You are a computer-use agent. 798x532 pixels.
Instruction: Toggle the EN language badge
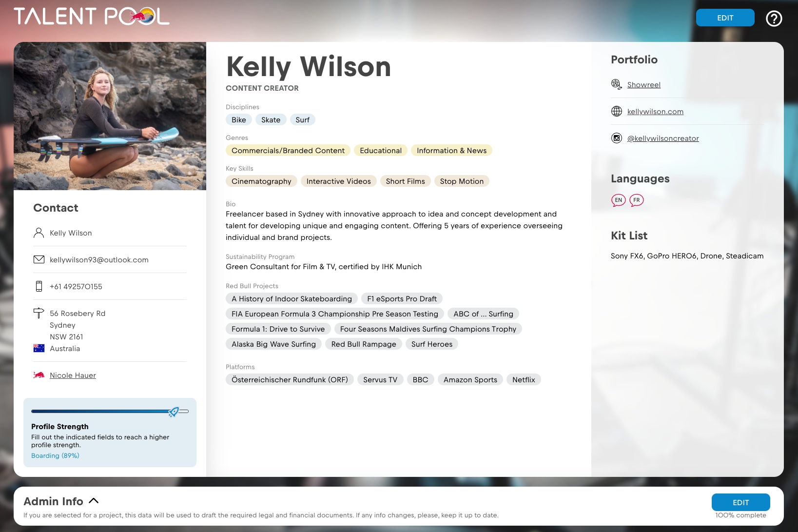pos(618,200)
